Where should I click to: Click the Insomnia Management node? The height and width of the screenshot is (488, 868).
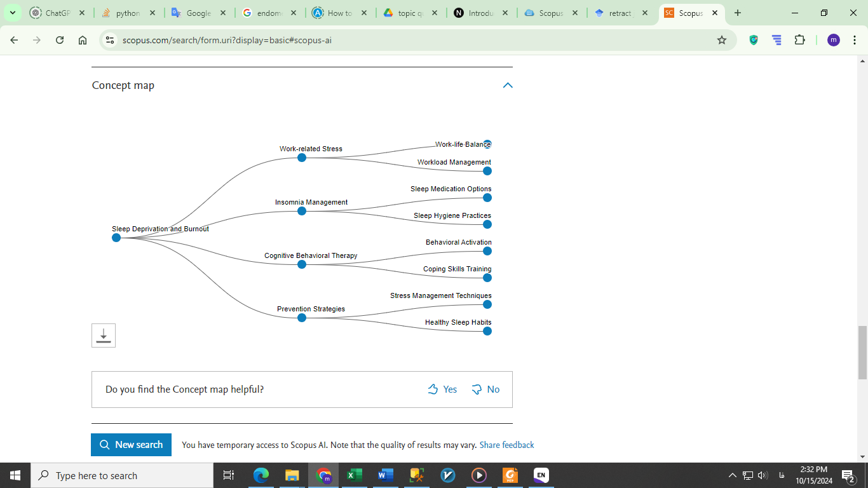302,211
